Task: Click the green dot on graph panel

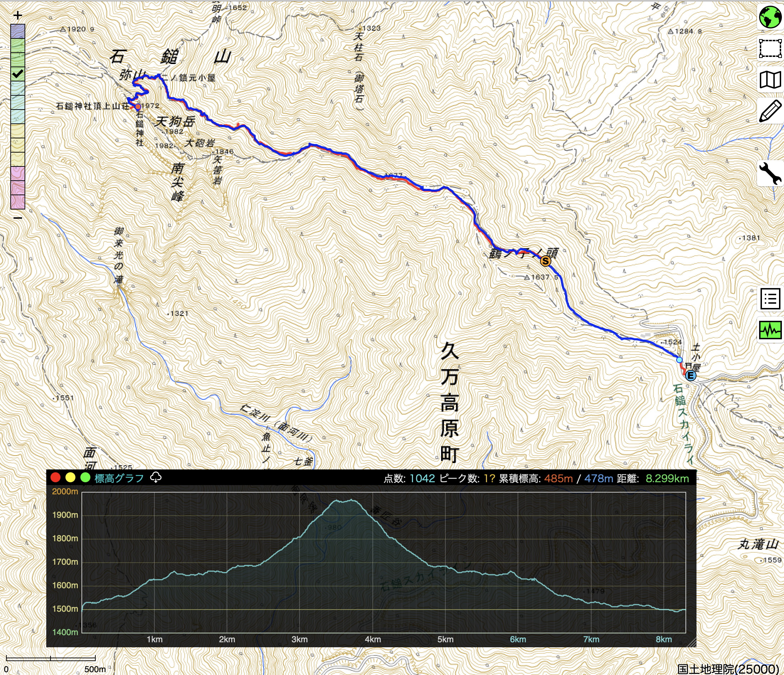Action: click(x=85, y=478)
